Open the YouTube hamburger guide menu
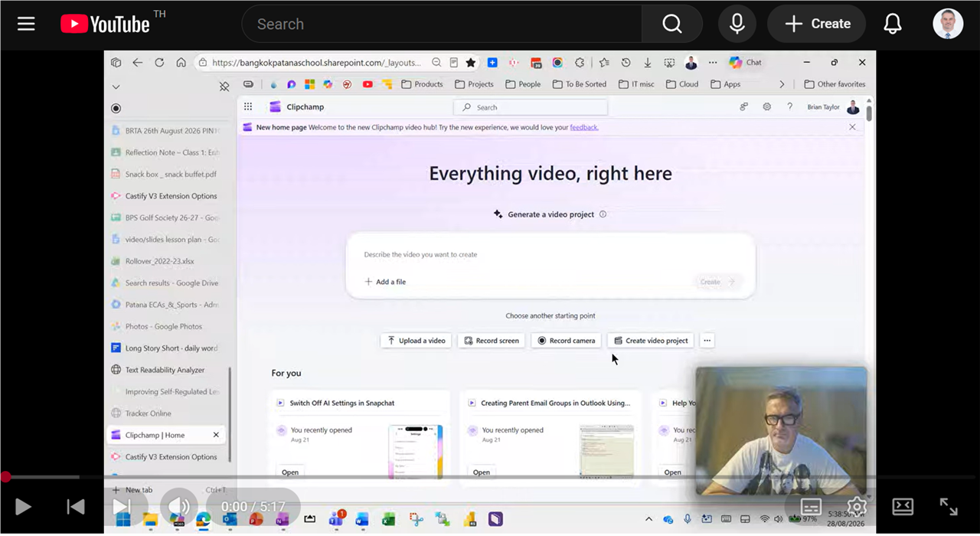 26,24
